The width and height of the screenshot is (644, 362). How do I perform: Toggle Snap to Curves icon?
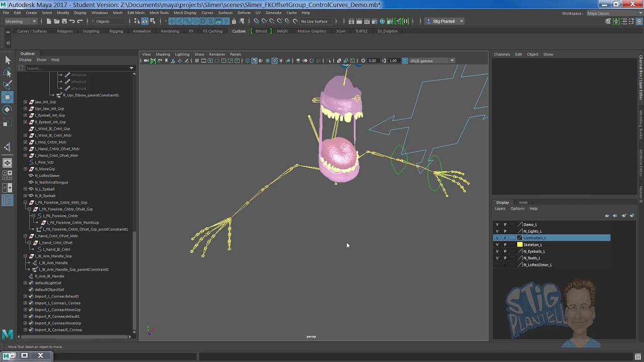click(x=264, y=21)
